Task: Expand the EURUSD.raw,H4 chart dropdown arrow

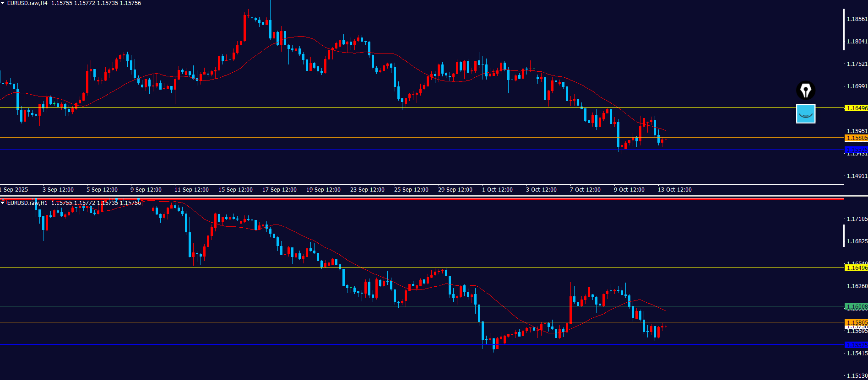Action: (x=3, y=3)
